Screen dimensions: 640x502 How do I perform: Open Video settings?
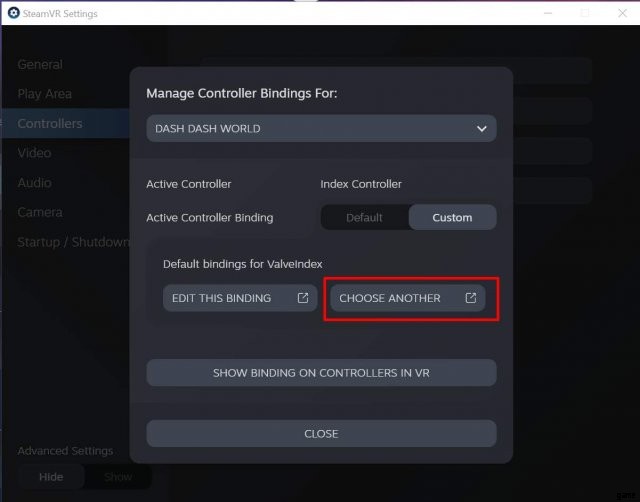click(x=34, y=153)
